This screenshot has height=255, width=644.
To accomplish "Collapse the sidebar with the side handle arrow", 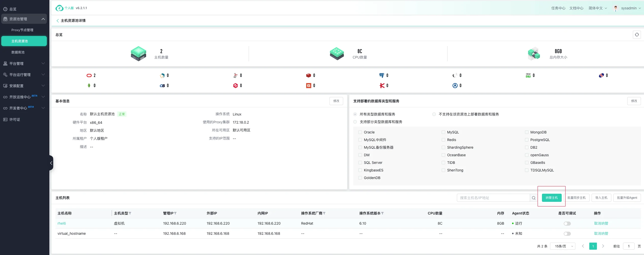I will click(x=51, y=163).
